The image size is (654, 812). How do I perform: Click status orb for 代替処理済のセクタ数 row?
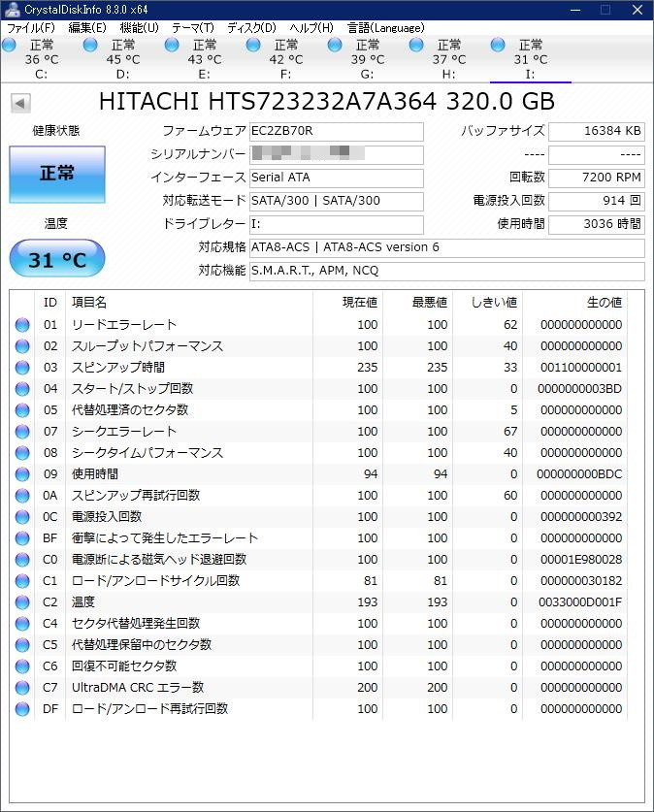22,410
